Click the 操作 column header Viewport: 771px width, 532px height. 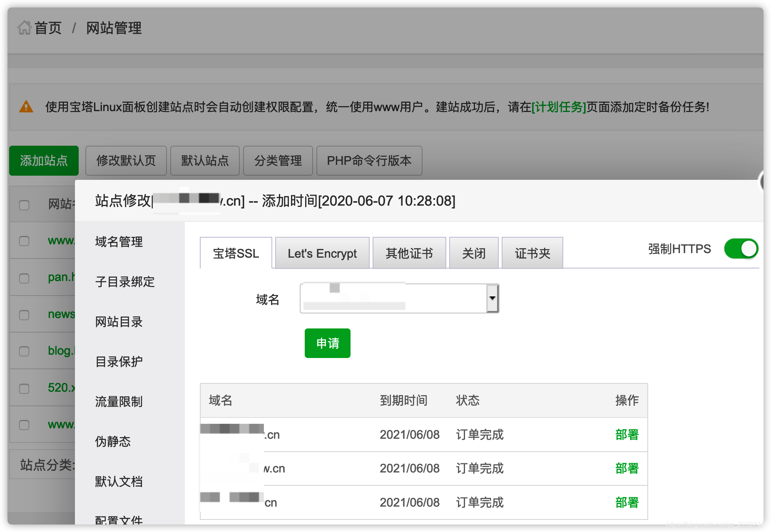pos(627,400)
